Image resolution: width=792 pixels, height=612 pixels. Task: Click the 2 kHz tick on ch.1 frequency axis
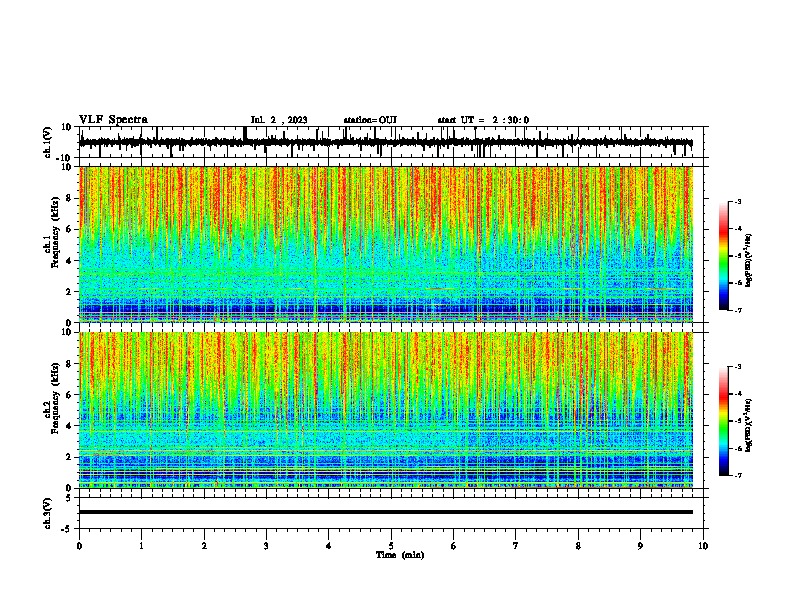(69, 291)
